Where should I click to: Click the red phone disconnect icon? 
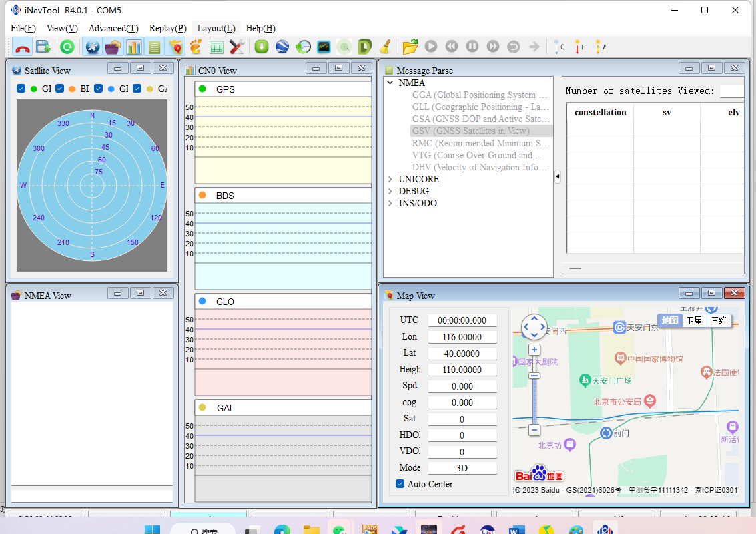[23, 47]
